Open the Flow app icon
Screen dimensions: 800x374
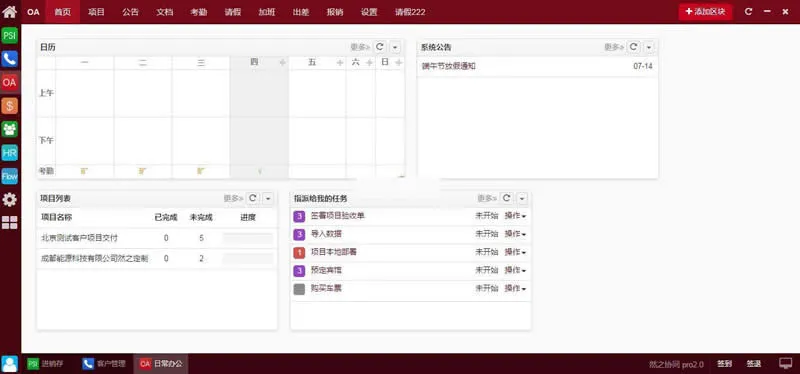(x=10, y=176)
